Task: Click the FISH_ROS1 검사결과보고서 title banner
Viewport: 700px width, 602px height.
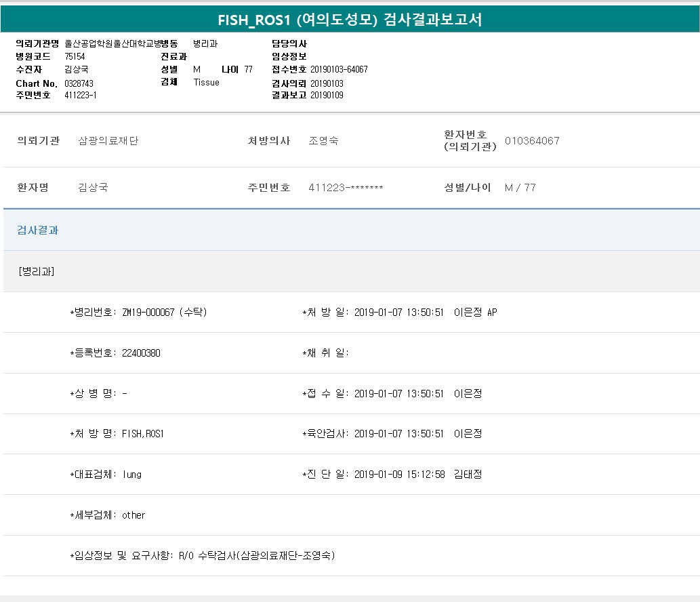Action: 350,20
